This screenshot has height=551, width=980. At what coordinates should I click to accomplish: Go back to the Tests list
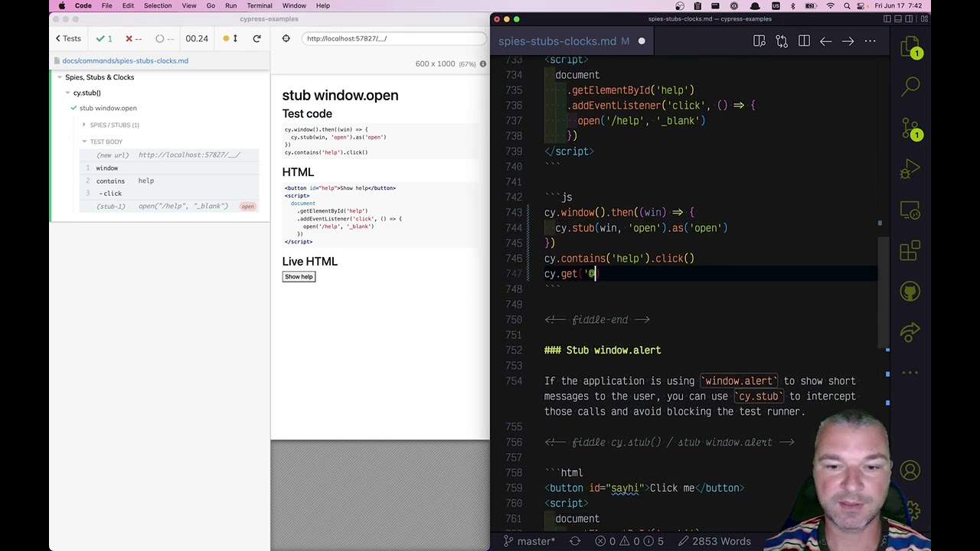click(x=68, y=38)
